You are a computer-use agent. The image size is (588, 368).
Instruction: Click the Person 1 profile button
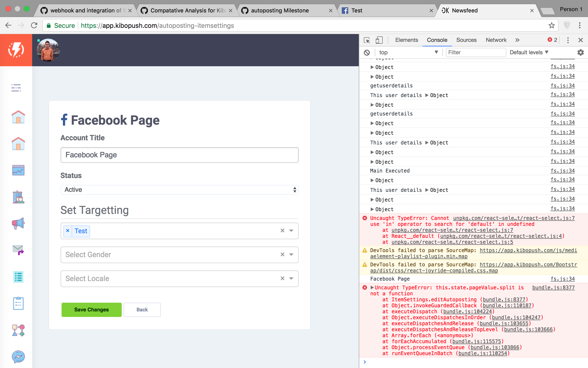[x=571, y=9]
